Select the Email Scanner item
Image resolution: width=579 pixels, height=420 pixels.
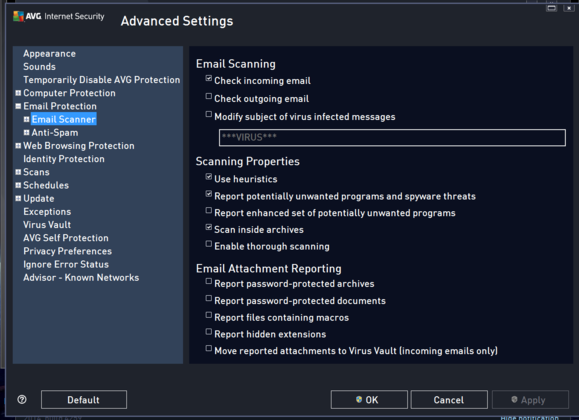coord(64,119)
